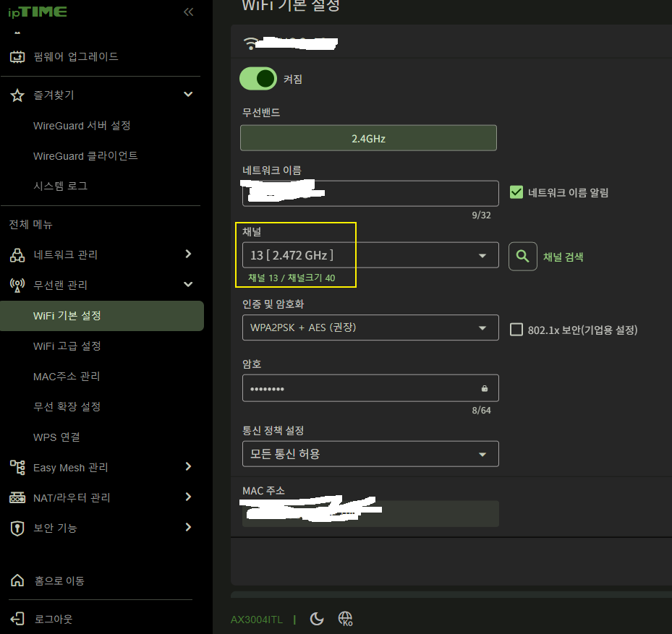Click the 전체 메뉴 heading

[x=30, y=225]
